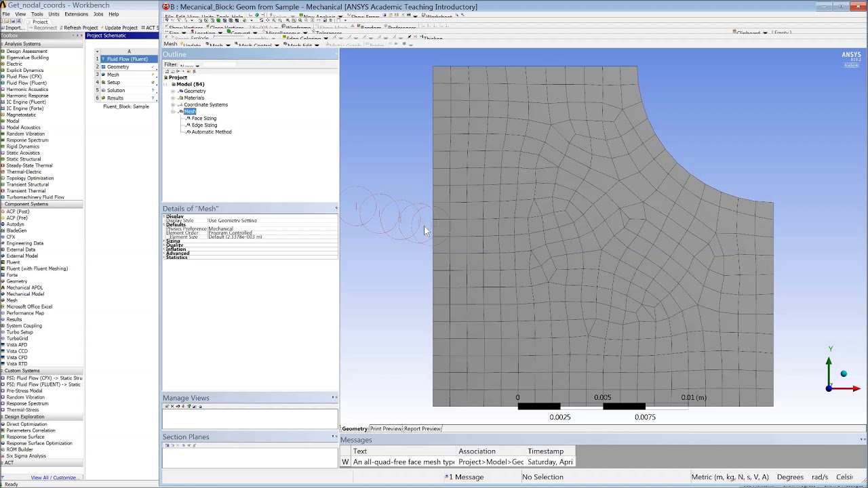868x488 pixels.
Task: Select Topology Optimization in the Toolbox
Action: click(30, 178)
